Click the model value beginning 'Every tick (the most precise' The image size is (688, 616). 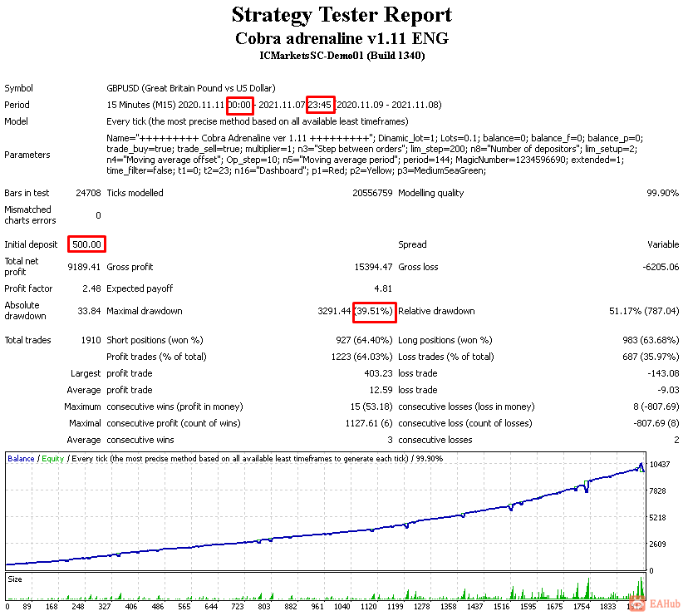pos(257,121)
